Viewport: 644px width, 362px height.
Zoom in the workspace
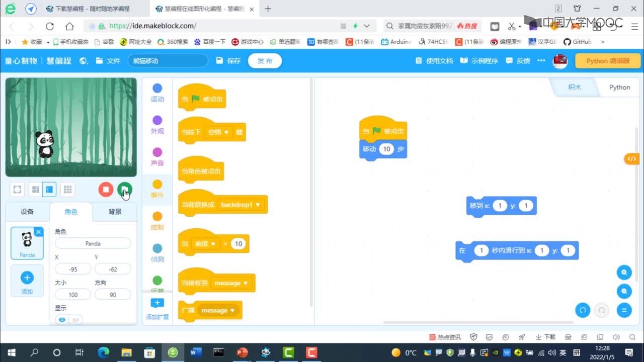(x=624, y=272)
